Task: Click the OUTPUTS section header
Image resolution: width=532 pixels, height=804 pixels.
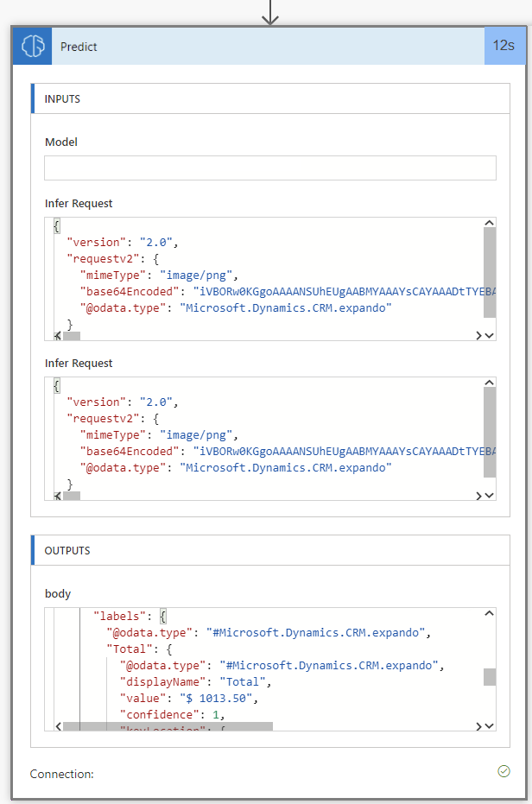Action: coord(270,550)
